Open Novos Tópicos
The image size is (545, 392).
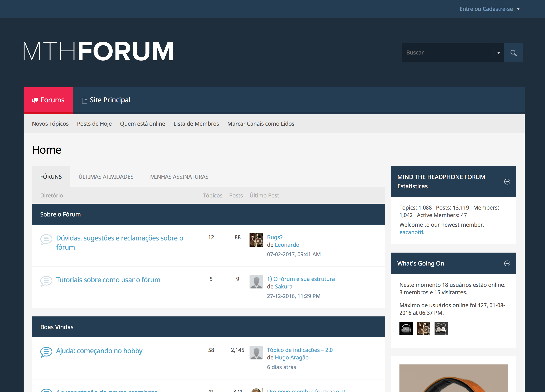point(50,124)
